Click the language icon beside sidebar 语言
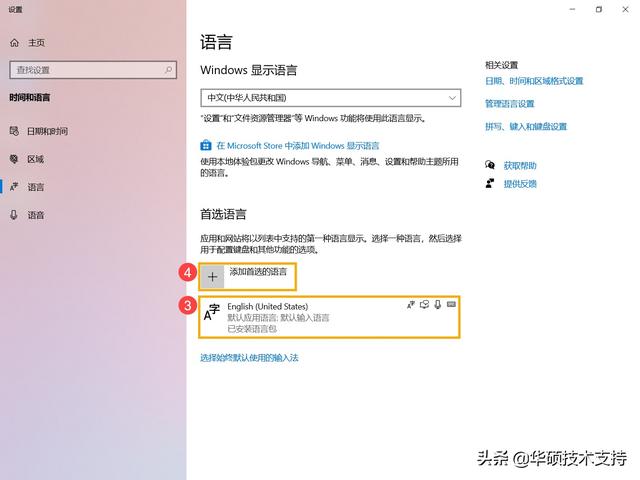 [x=14, y=187]
